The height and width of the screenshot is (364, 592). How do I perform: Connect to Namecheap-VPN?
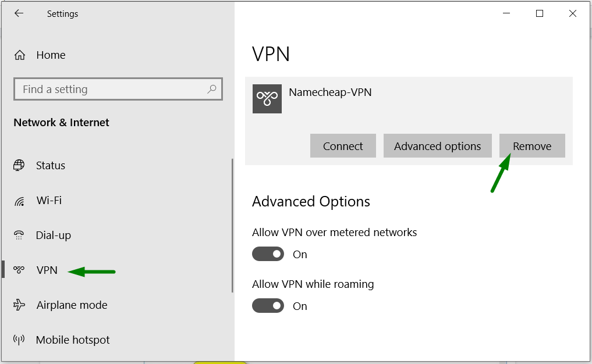tap(343, 145)
